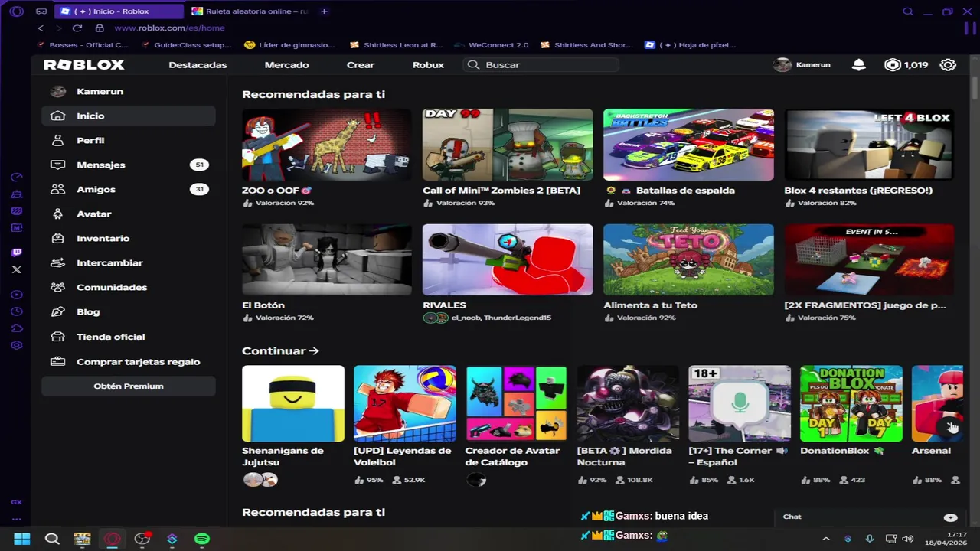
Task: Click the Robux balance icon
Action: pyautogui.click(x=893, y=65)
